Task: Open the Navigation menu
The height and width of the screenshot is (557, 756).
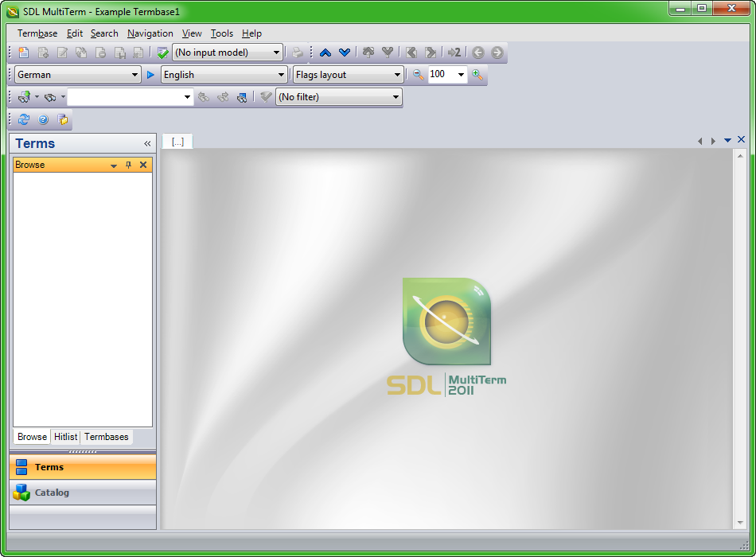Action: pyautogui.click(x=150, y=33)
